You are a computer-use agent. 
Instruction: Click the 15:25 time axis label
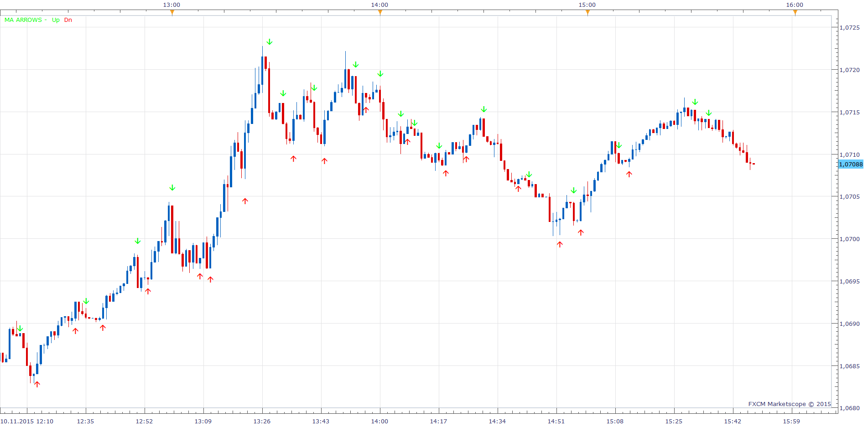[674, 421]
